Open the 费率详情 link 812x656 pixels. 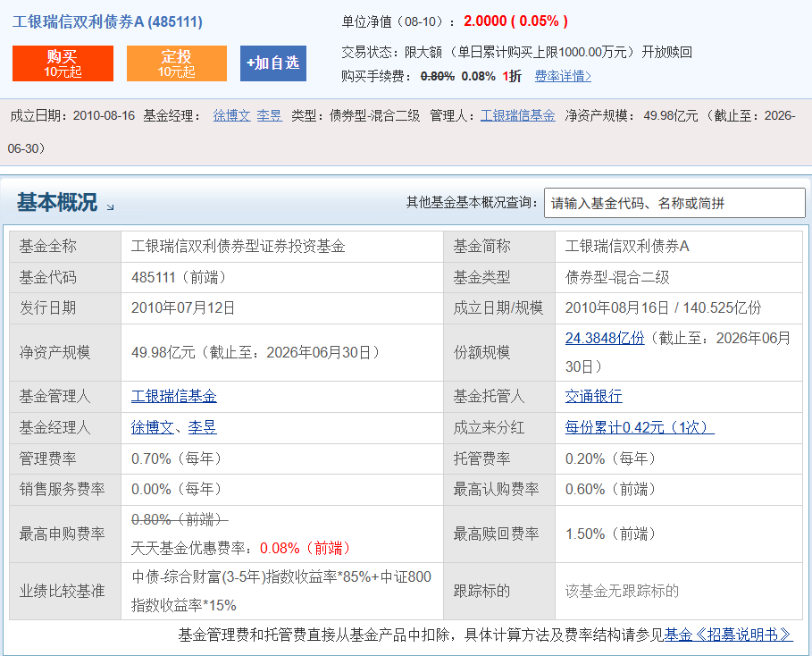click(563, 76)
